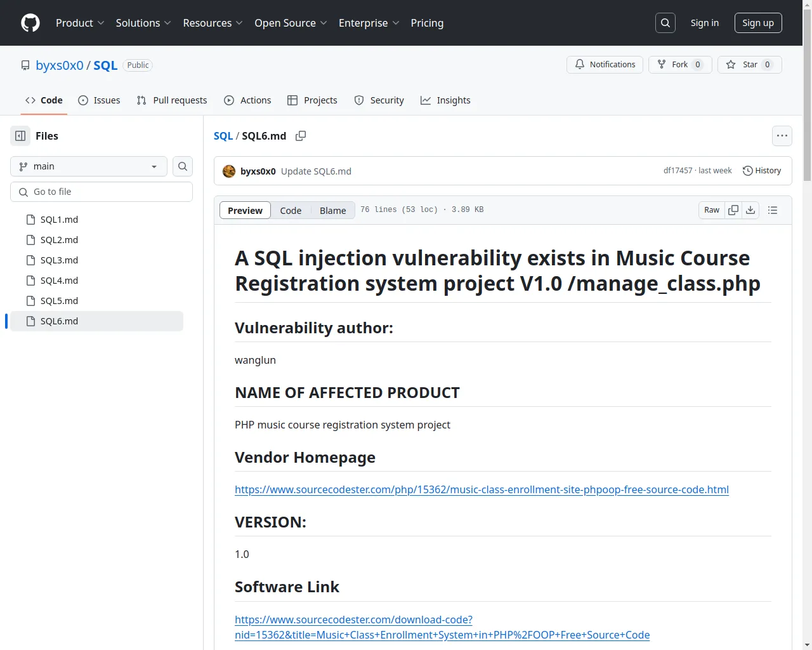Viewport: 812px width, 650px height.
Task: Expand the Open Source menu
Action: (291, 23)
